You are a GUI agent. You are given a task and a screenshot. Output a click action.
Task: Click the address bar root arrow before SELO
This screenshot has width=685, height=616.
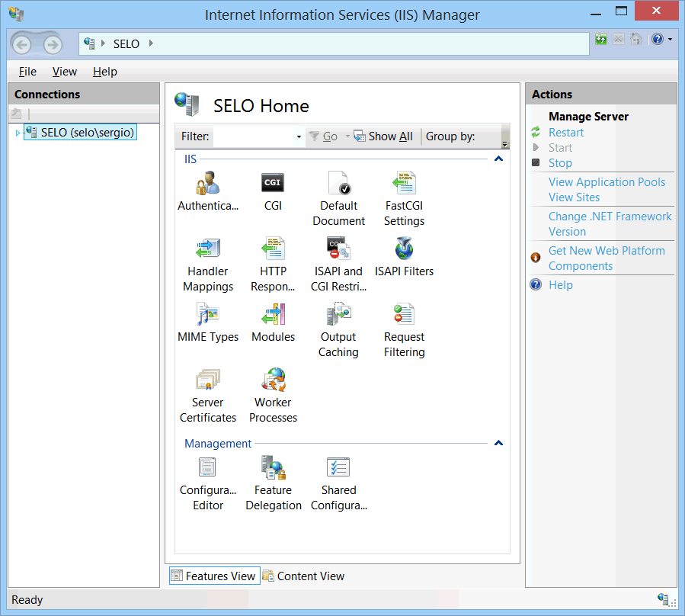point(103,43)
